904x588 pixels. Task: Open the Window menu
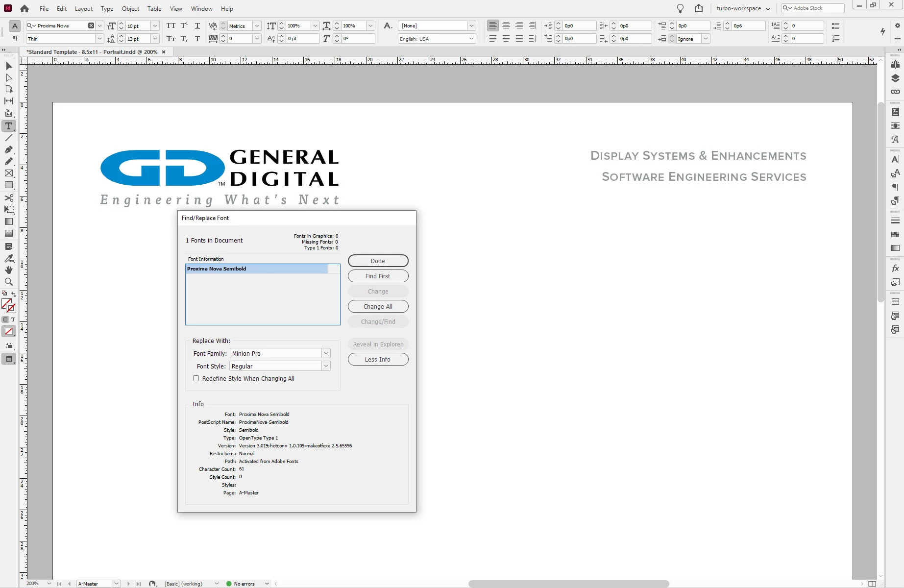coord(202,8)
